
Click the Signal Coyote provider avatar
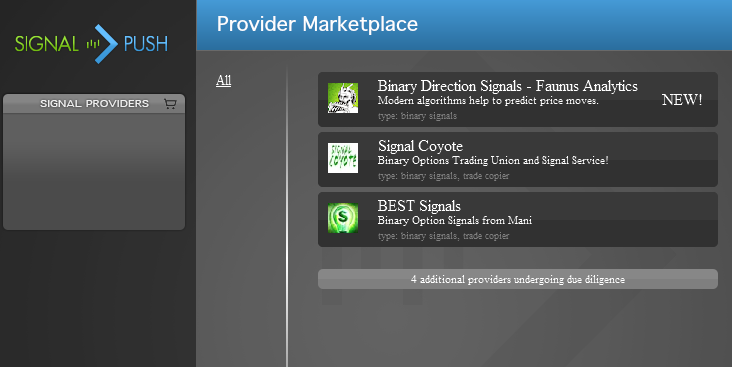click(x=343, y=158)
